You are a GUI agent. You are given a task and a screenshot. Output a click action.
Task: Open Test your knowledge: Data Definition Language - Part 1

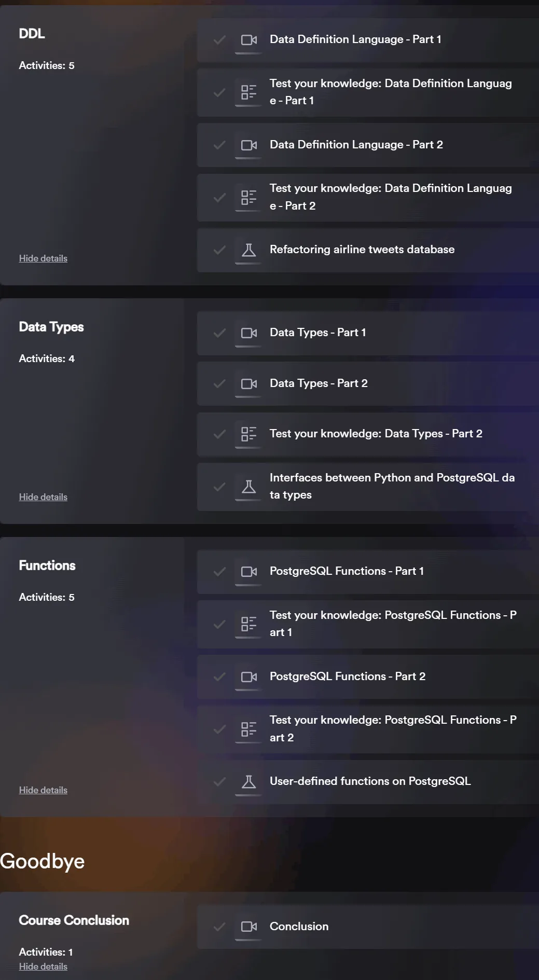tap(368, 92)
